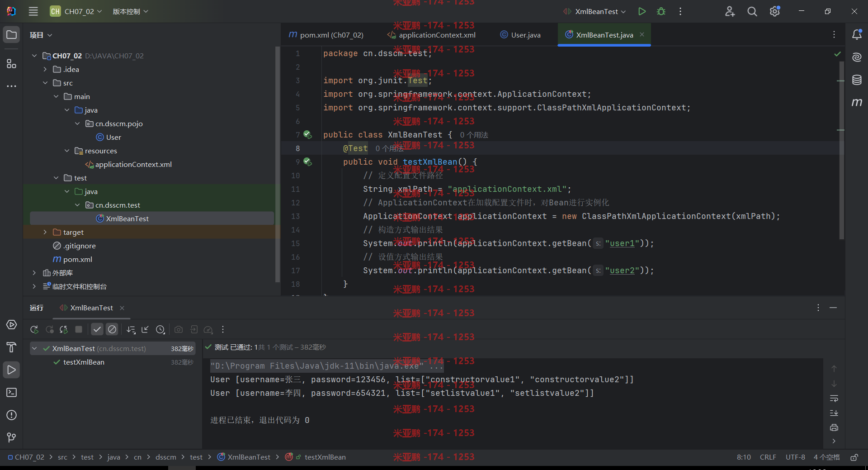This screenshot has height=470, width=868.
Task: Open the code with me user icon
Action: pyautogui.click(x=730, y=11)
